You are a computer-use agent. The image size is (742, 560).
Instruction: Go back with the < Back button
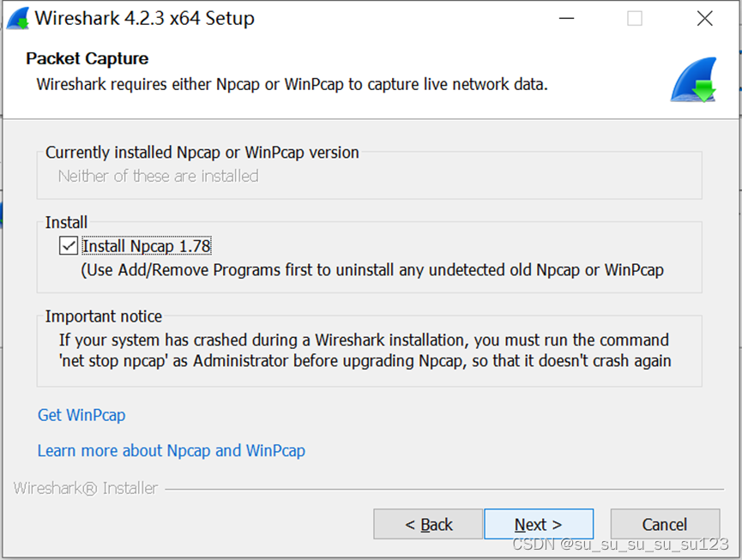tap(428, 524)
